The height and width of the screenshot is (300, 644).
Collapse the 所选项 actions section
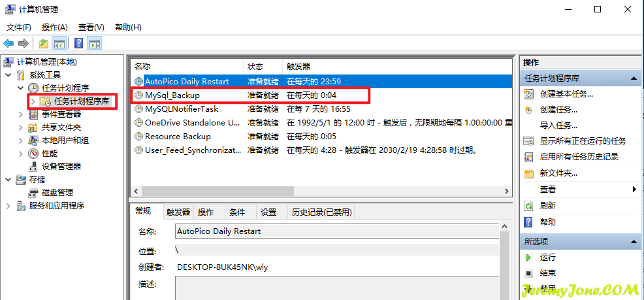pos(634,242)
